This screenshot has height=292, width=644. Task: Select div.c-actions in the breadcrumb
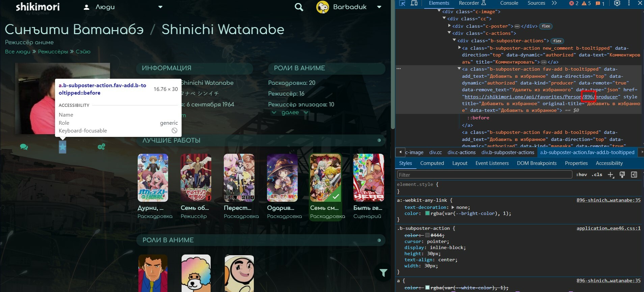click(461, 152)
